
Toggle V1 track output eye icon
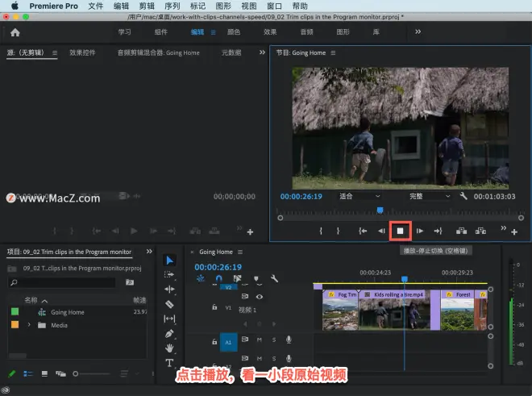pos(260,297)
